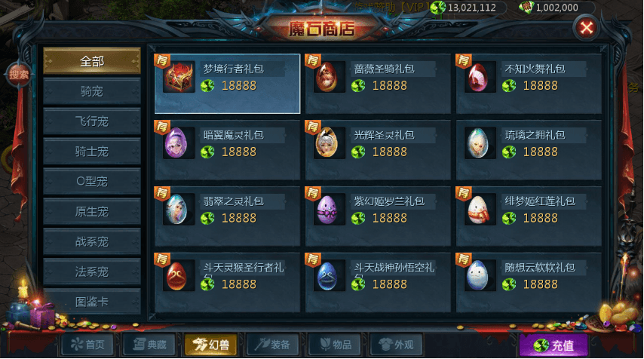Viewport: 644px width, 359px height.
Task: Open the round 搜索 search button
Action: [19, 75]
